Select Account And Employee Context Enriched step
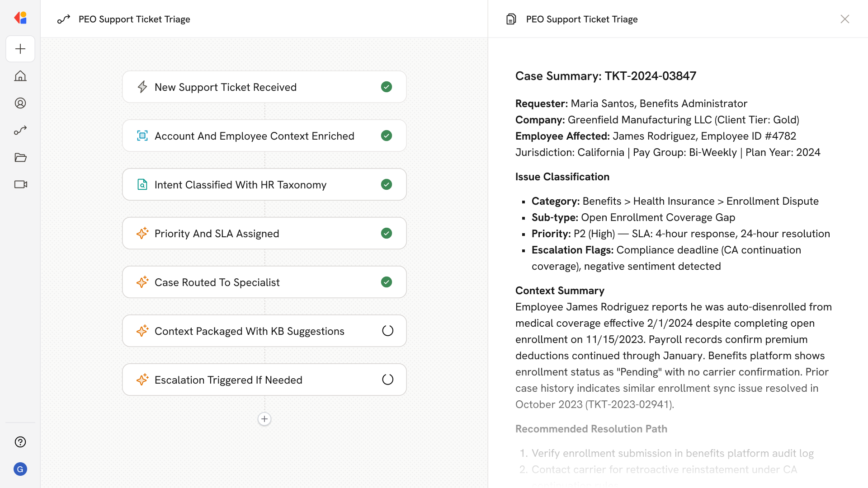Viewport: 868px width, 488px height. coord(264,136)
